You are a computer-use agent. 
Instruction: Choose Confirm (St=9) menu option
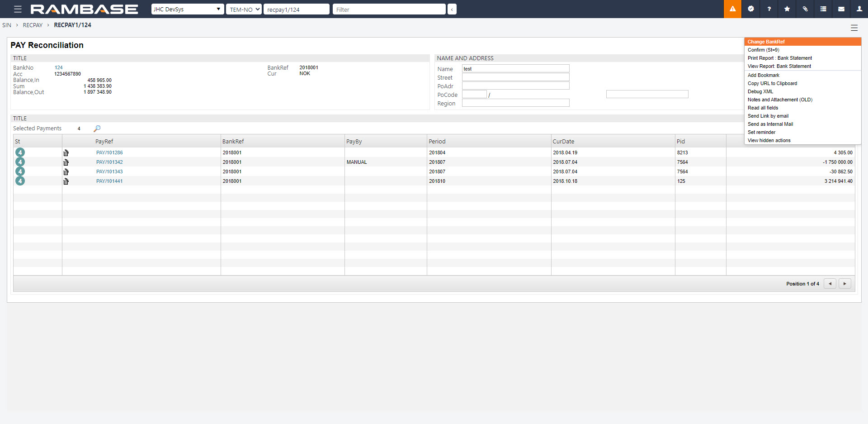pos(763,50)
